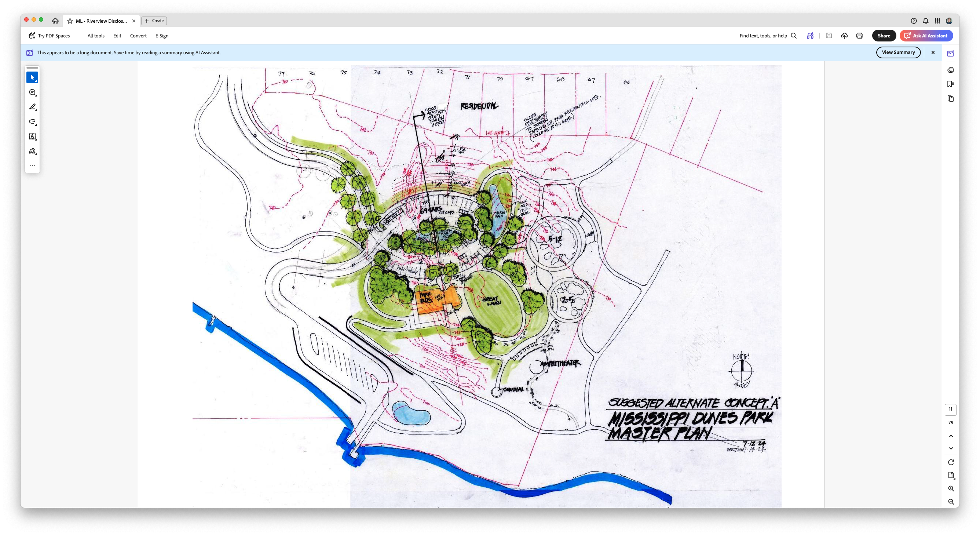Select the cursor selection tool
This screenshot has width=980, height=535.
tap(32, 78)
